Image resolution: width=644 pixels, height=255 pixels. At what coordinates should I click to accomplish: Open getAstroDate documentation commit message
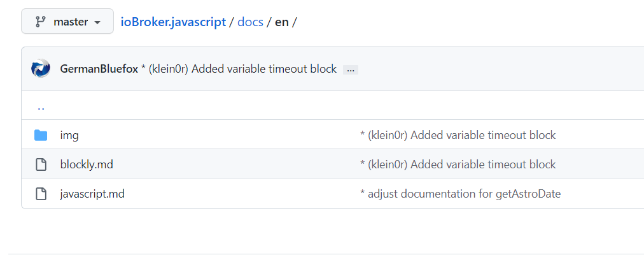[x=460, y=194]
